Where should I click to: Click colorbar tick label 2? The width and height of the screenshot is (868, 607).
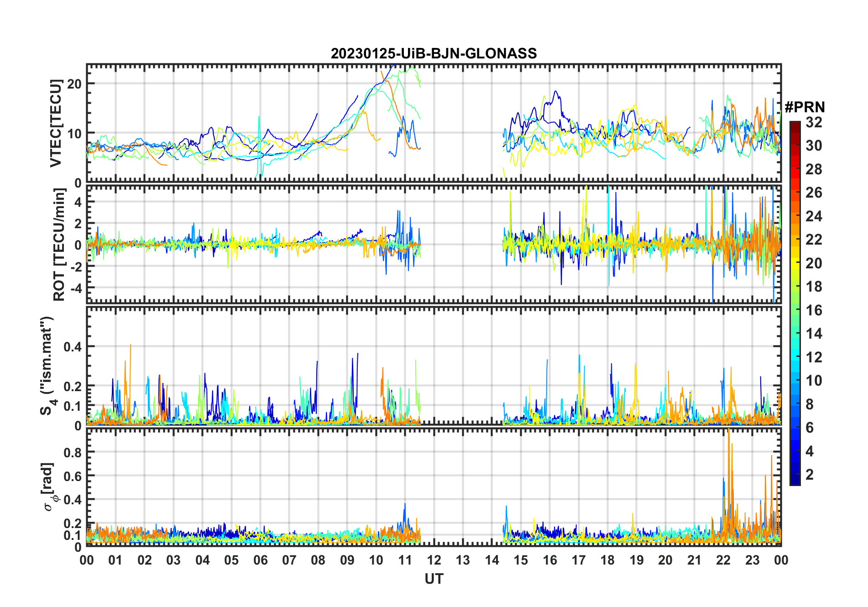810,475
